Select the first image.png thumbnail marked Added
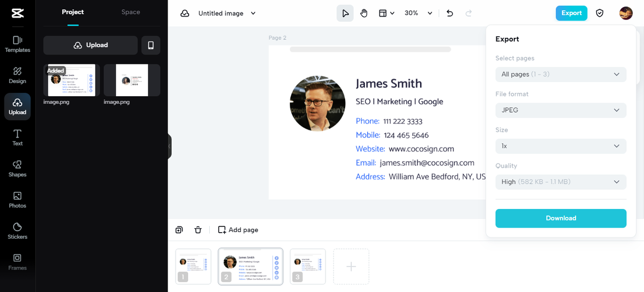Image resolution: width=644 pixels, height=292 pixels. coord(71,80)
